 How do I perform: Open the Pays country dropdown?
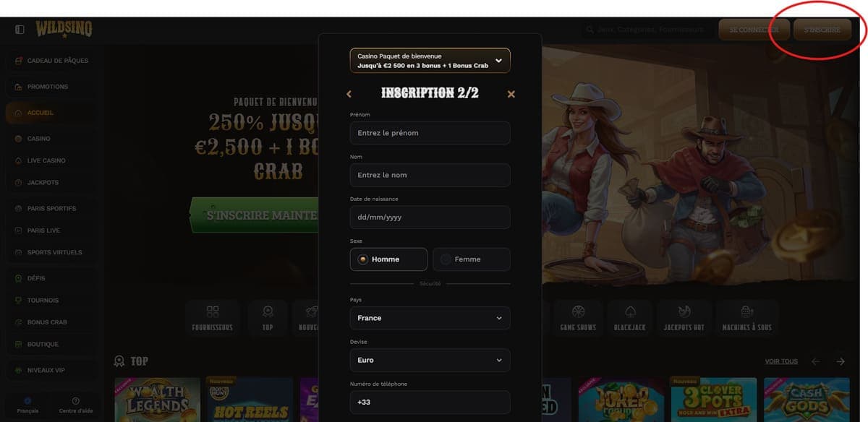click(x=430, y=317)
